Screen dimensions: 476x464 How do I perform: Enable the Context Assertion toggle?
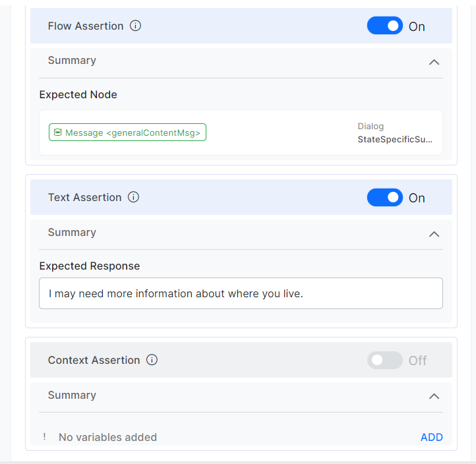[385, 361]
